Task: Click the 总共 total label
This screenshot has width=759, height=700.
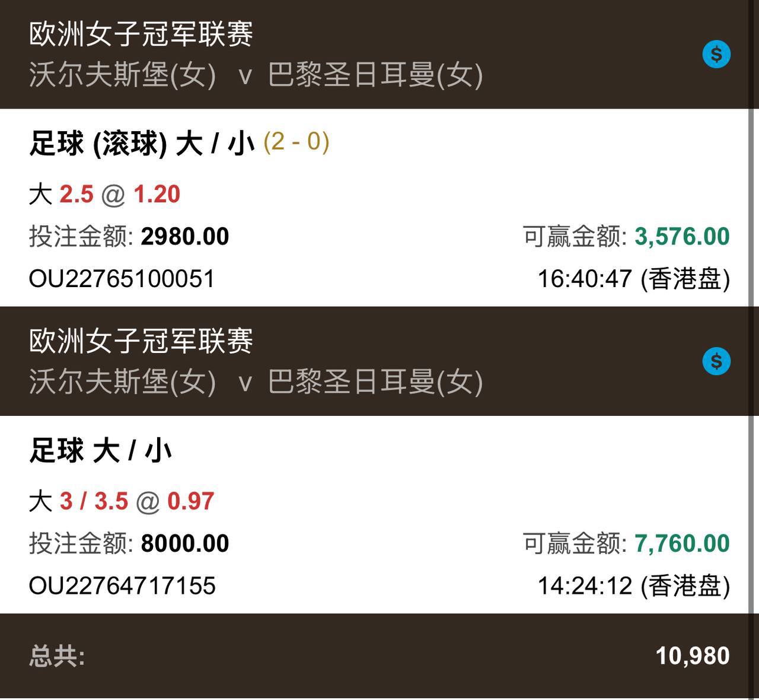Action: pyautogui.click(x=57, y=656)
